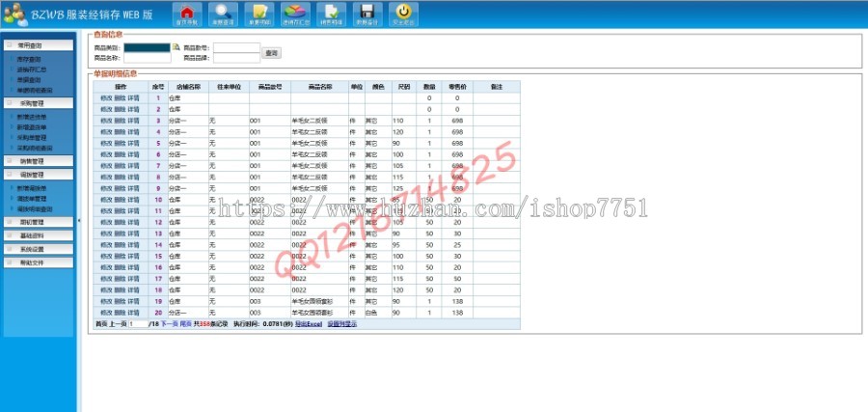Viewport: 868px width, 412px height.
Task: Open 采购单管理 in the sidebar
Action: tap(32, 137)
